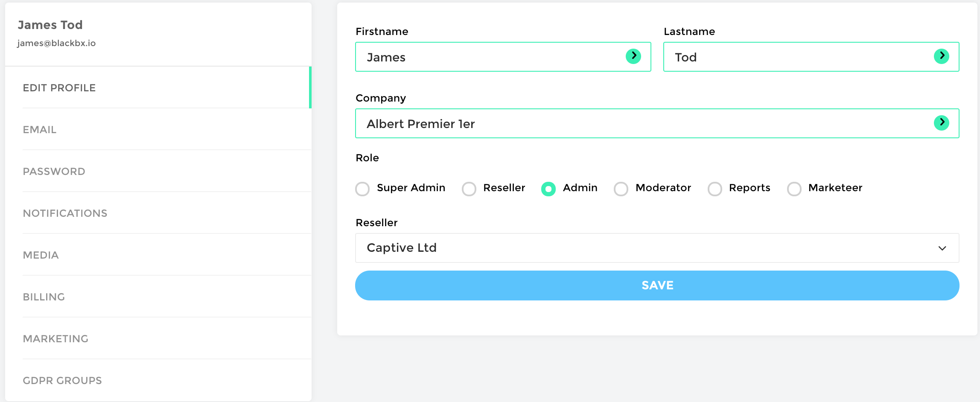980x402 pixels.
Task: Click green arrow icon in Firstname field
Action: pos(633,56)
